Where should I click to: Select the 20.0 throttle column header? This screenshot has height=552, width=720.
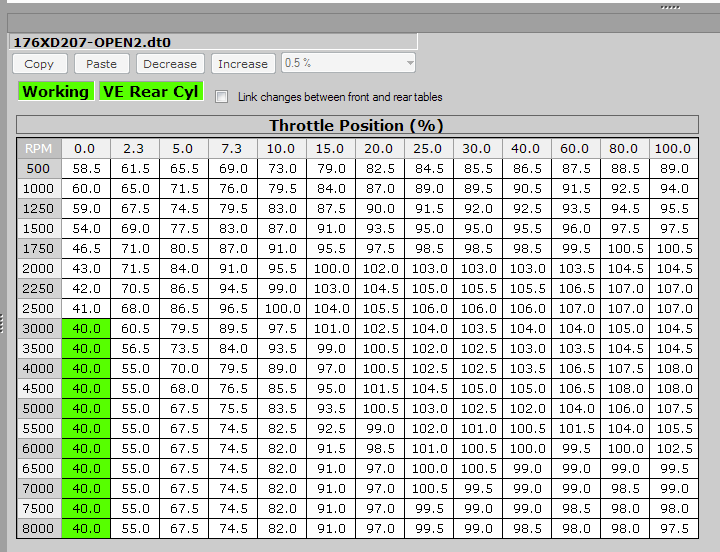pos(380,148)
